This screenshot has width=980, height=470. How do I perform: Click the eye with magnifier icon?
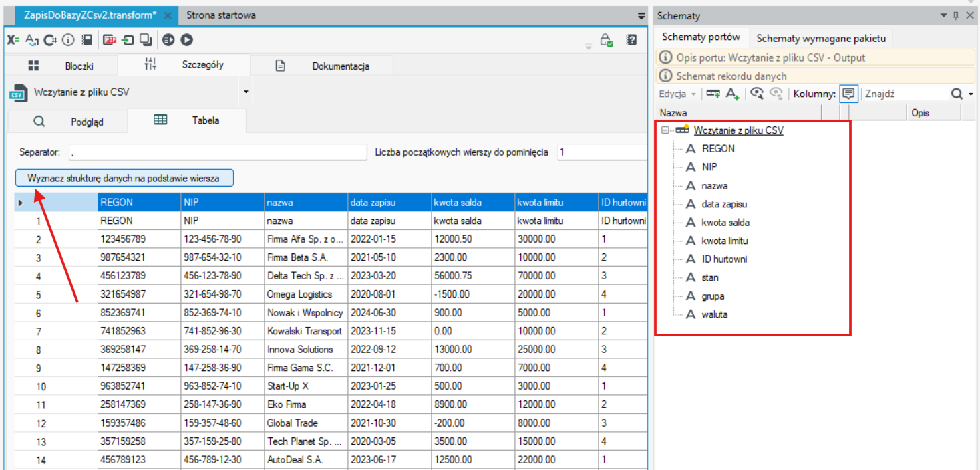point(757,94)
